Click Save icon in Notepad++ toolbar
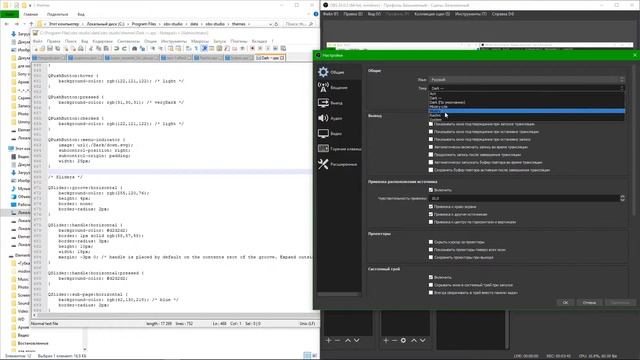The image size is (640, 360). click(50, 49)
